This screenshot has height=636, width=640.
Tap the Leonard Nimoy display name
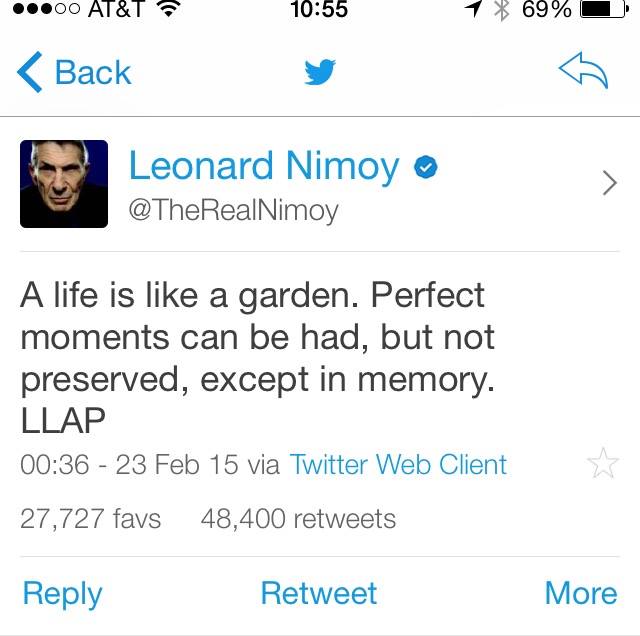(x=264, y=167)
